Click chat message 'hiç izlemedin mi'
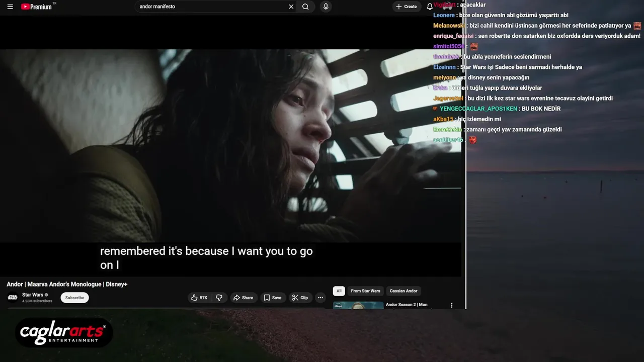644x362 pixels. [x=479, y=119]
